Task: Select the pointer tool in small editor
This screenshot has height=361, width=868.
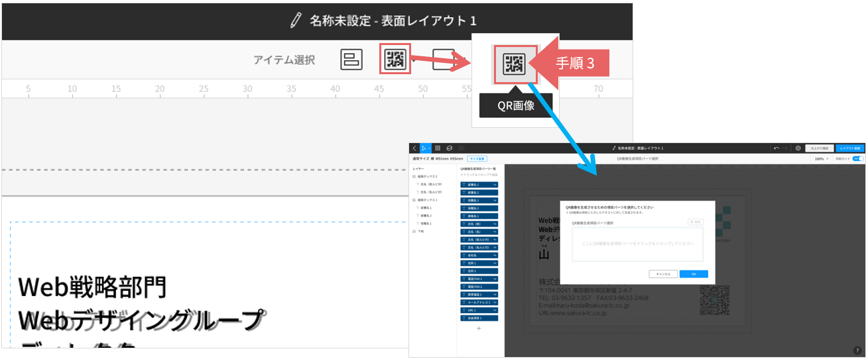Action: 424,148
